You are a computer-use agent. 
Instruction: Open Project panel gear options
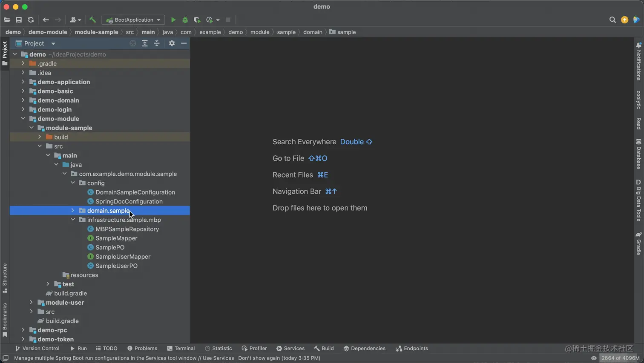(172, 43)
